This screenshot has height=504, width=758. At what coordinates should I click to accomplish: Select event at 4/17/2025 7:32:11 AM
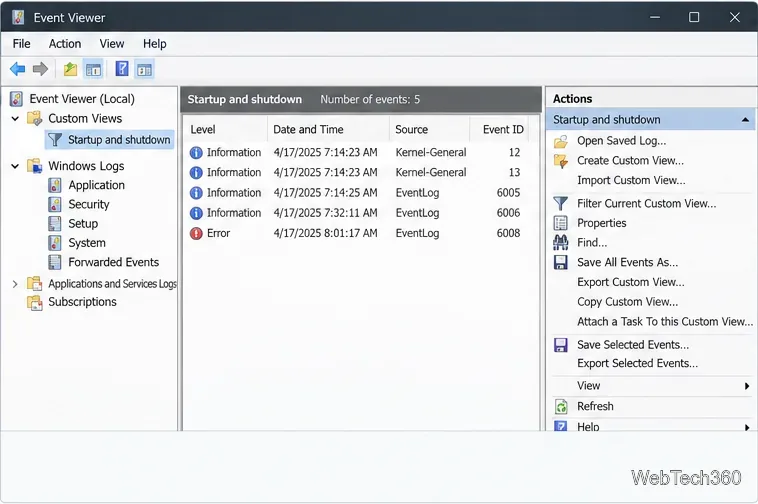358,213
